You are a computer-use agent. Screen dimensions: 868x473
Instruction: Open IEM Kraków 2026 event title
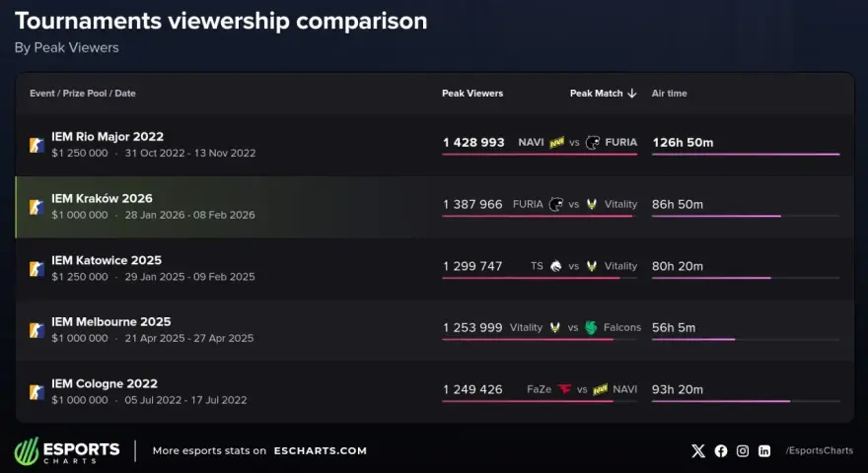tap(102, 199)
